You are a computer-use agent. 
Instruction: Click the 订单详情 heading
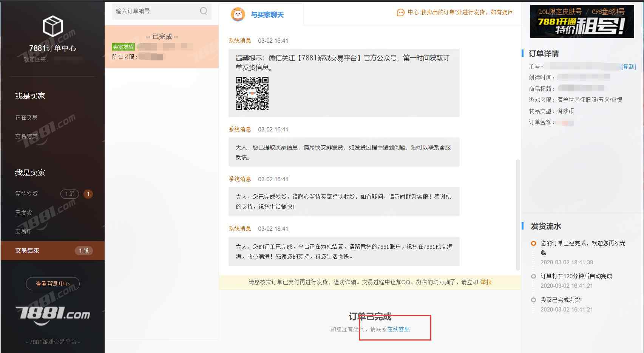pos(544,54)
